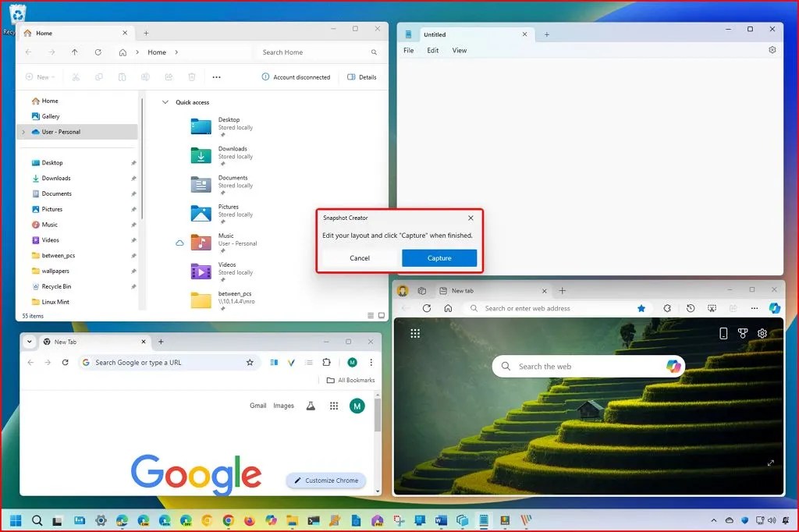Select the between_pcs folder in Quick access
799x532 pixels.
click(x=223, y=300)
